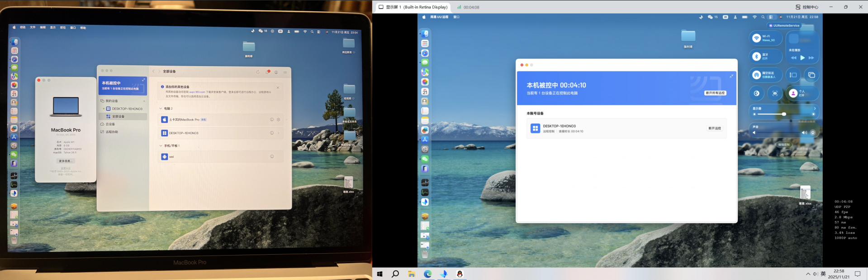868x280 pixels.
Task: Click info icon on the wei device row
Action: (272, 157)
